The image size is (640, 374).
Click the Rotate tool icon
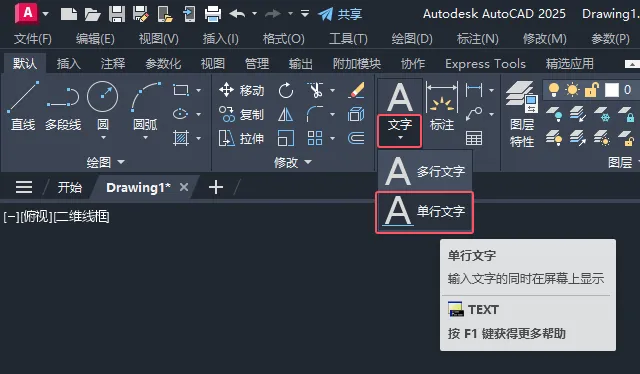[x=286, y=90]
